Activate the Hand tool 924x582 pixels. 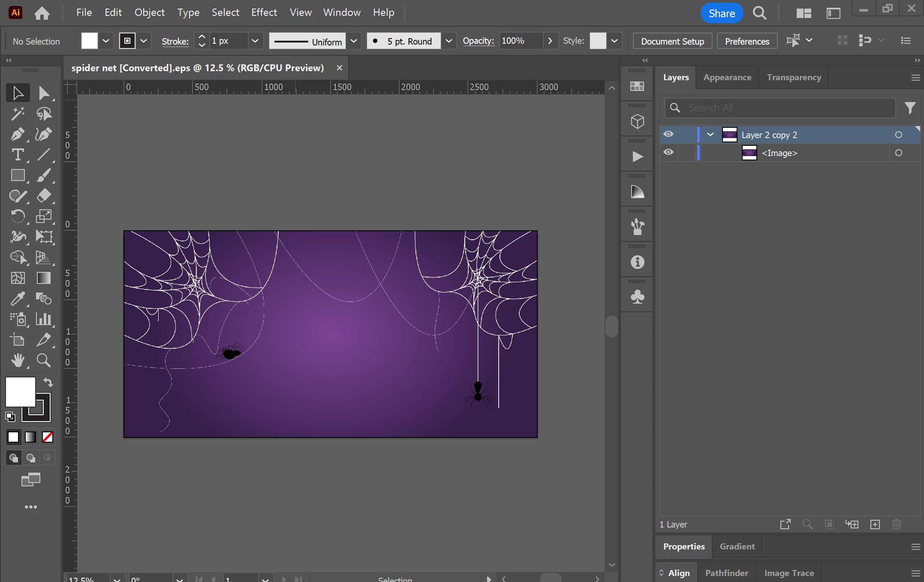[x=18, y=360]
